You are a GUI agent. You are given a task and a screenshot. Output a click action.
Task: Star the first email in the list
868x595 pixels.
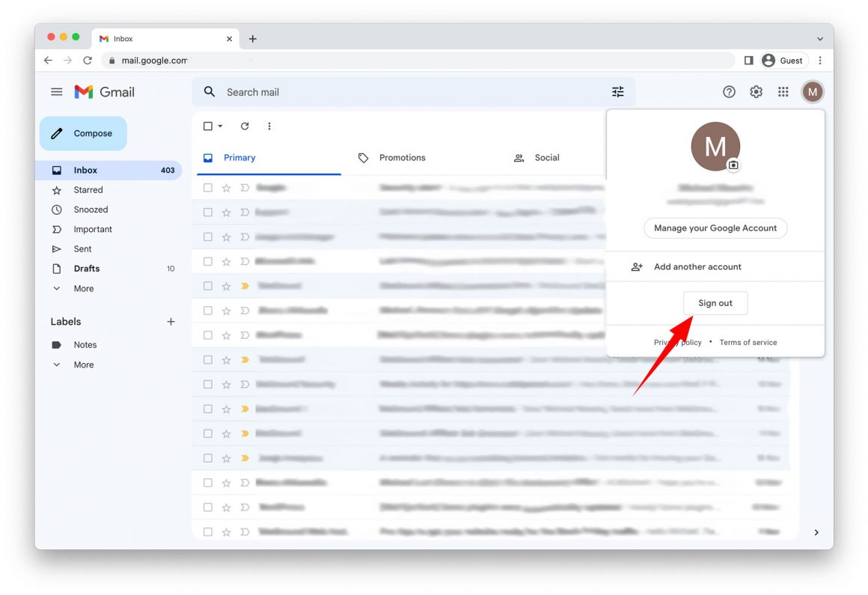[x=226, y=187]
